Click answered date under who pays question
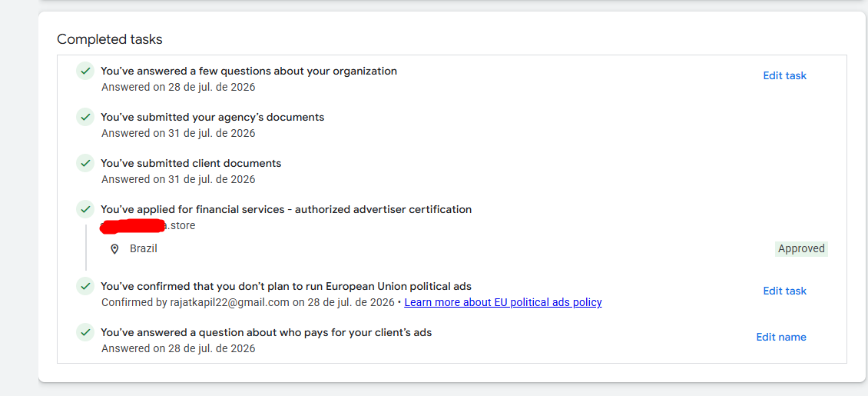Screen dimensions: 868x396 pyautogui.click(x=178, y=348)
